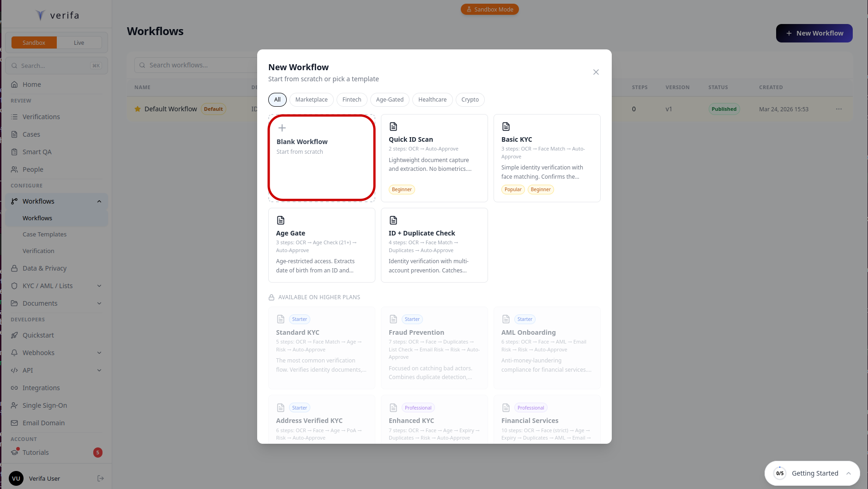868x489 pixels.
Task: Select the Quickstart rocket icon
Action: [14, 335]
